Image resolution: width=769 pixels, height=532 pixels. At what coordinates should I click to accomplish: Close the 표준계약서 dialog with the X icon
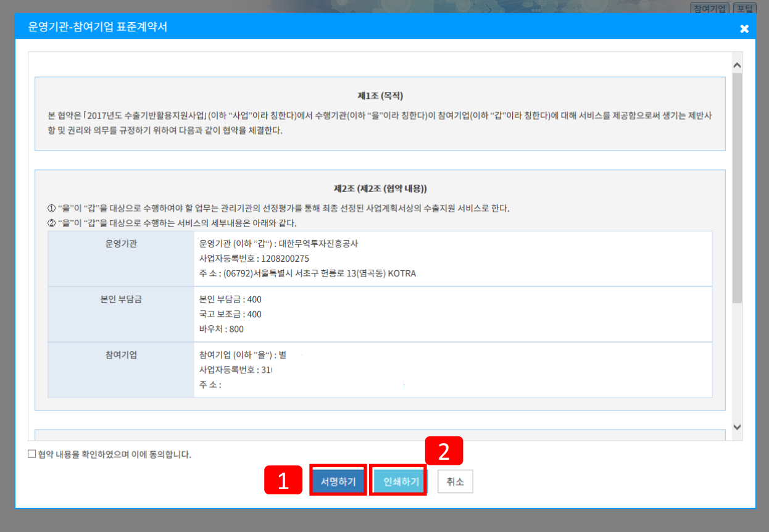click(x=744, y=28)
